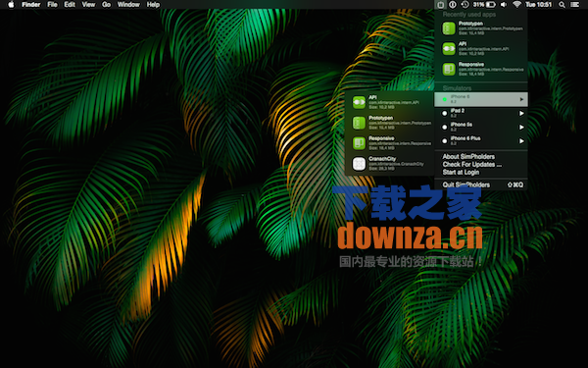Viewport: 588px width, 368px height.
Task: Click the iPhone 6 Plus simulator name
Action: click(x=465, y=138)
